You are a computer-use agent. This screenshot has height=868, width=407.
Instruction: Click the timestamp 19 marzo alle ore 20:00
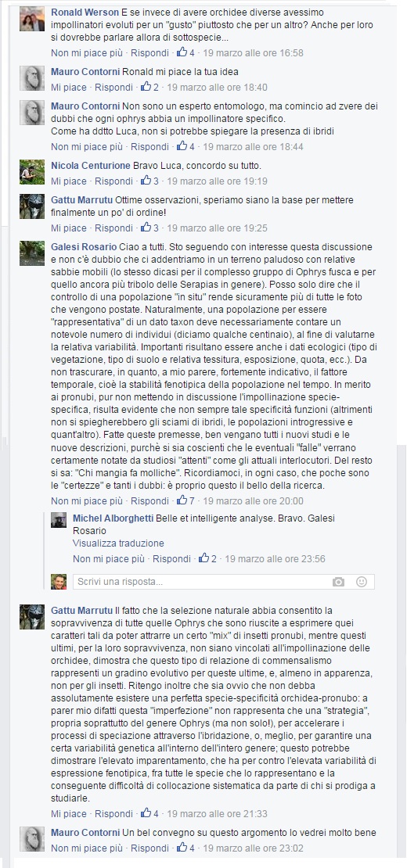[253, 501]
